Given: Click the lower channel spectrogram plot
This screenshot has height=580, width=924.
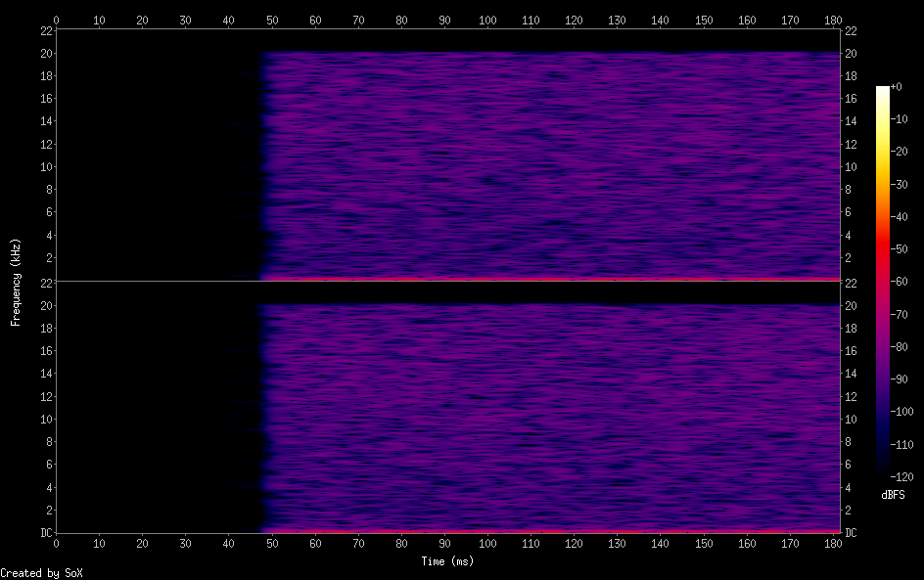Looking at the screenshot, I should (x=448, y=408).
